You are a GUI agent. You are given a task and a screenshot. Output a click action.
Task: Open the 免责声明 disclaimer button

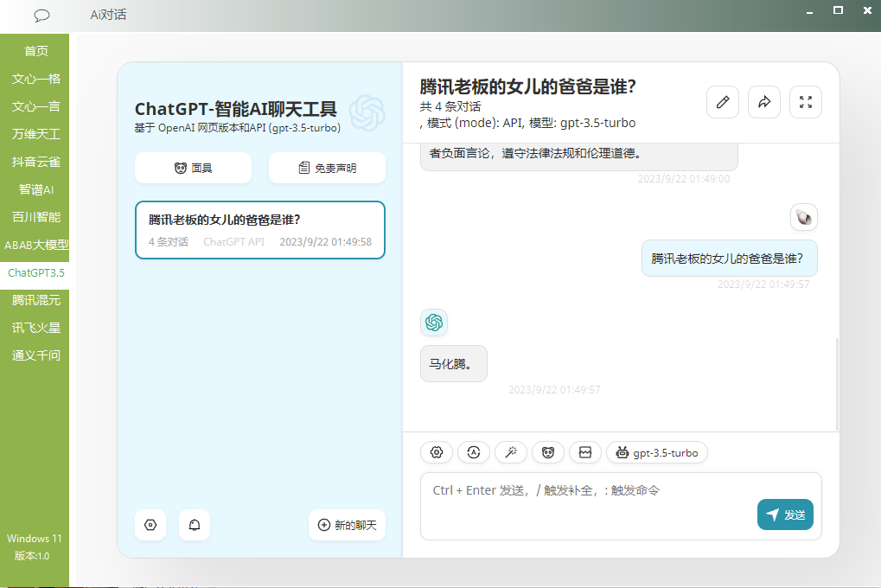[327, 168]
